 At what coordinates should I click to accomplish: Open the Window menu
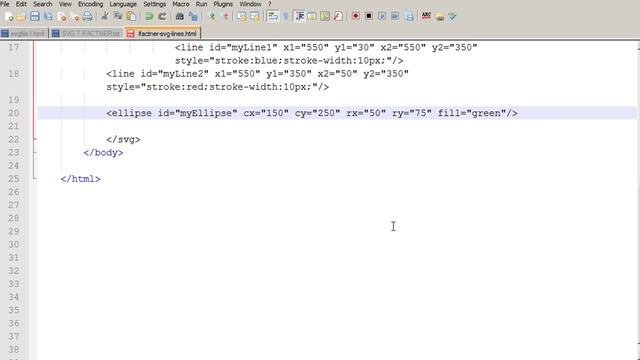[x=250, y=4]
